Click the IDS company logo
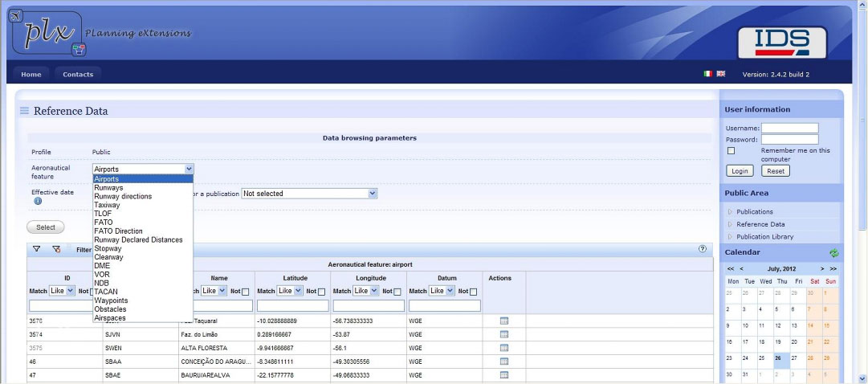868x384 pixels. coord(782,43)
